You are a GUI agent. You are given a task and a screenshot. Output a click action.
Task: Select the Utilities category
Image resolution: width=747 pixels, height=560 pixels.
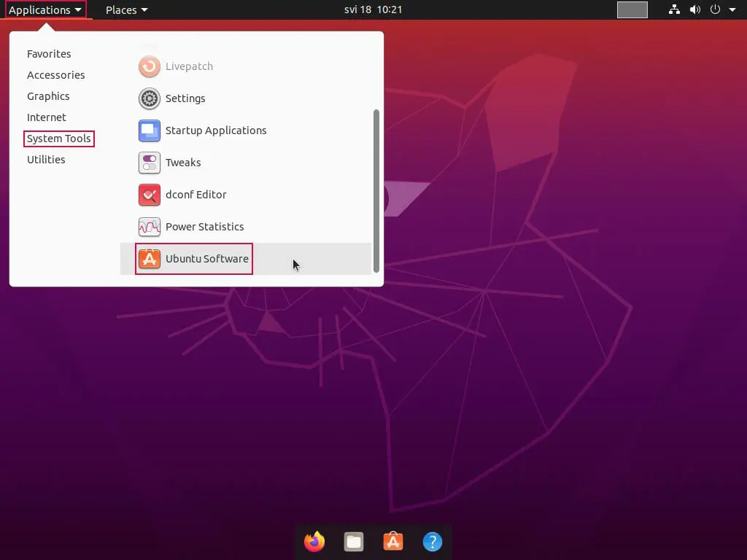point(46,160)
